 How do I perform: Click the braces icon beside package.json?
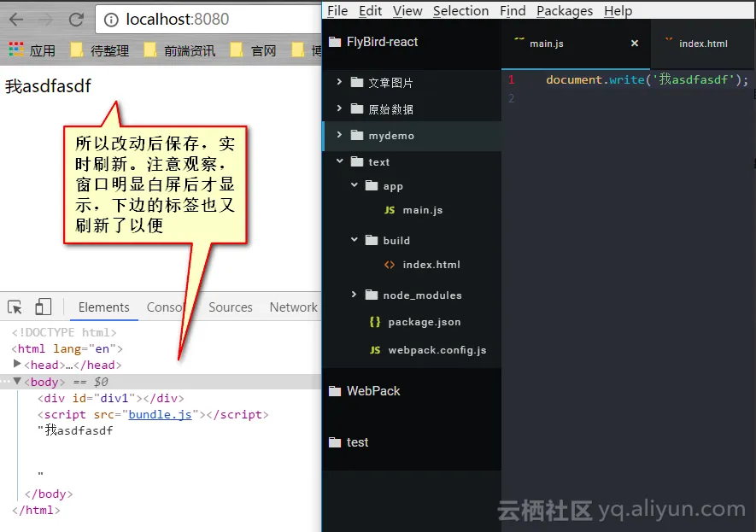tap(375, 322)
